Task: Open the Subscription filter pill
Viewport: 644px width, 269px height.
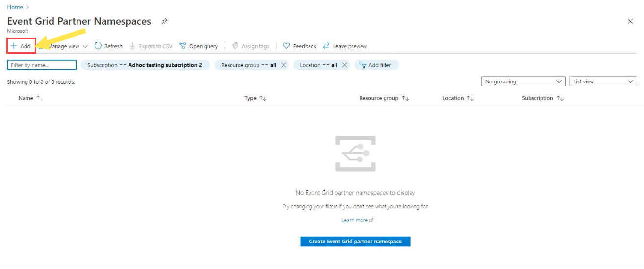Action: pos(145,65)
